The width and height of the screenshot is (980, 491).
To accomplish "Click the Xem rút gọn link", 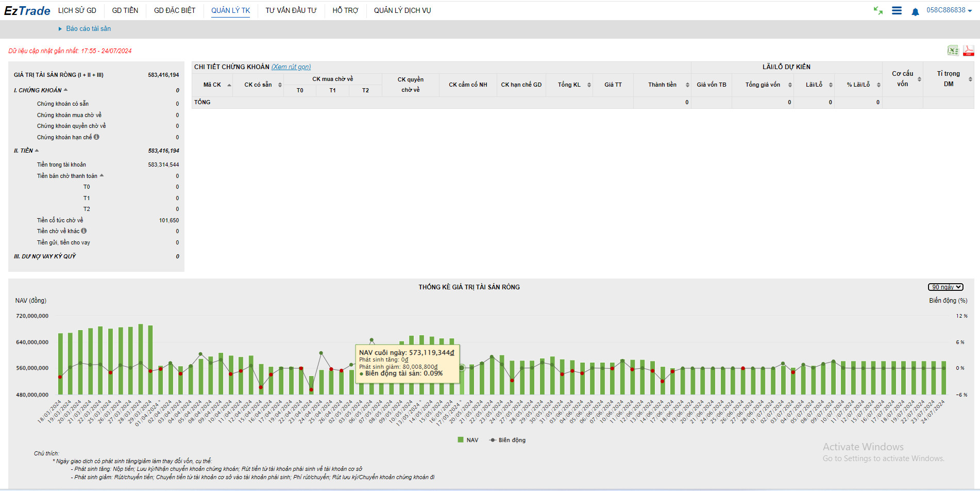I will coord(291,67).
